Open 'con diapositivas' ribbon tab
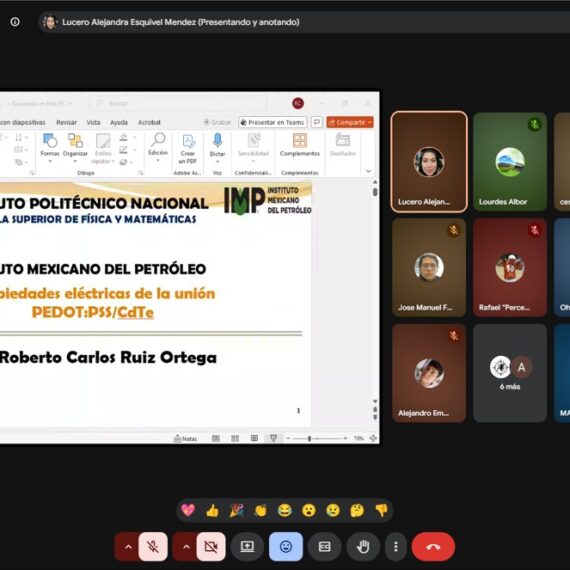This screenshot has height=570, width=570. (23, 123)
